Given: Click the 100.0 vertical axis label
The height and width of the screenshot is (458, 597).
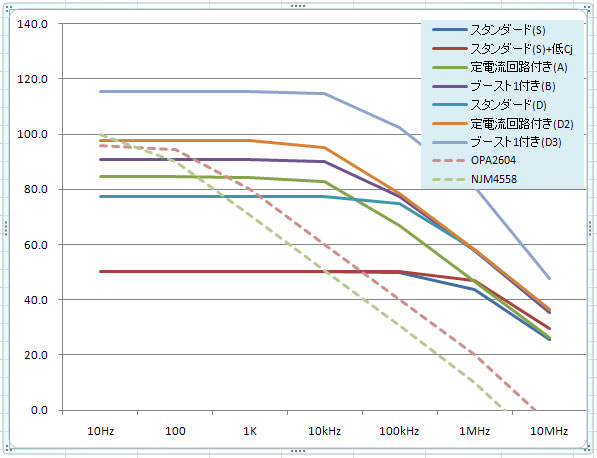Looking at the screenshot, I should pos(32,134).
